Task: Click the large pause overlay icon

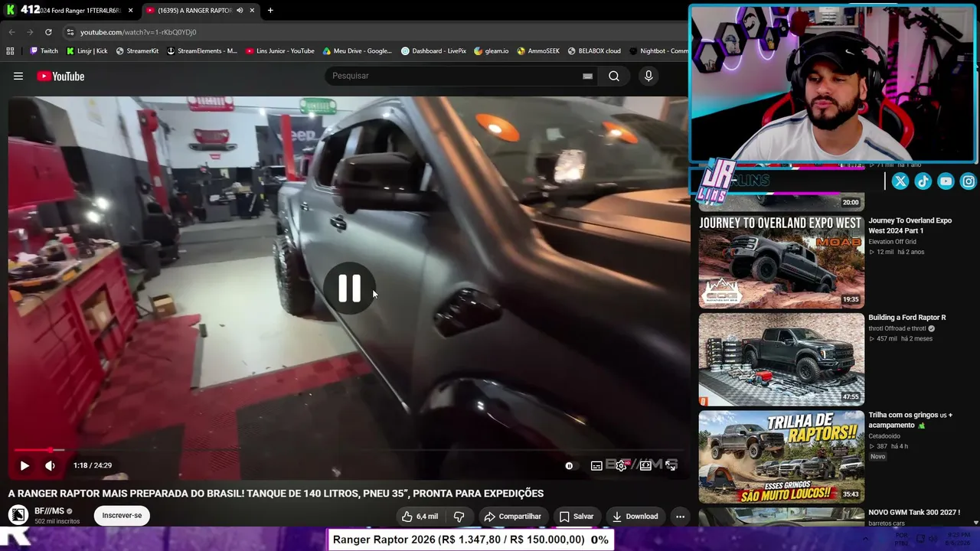Action: 350,289
